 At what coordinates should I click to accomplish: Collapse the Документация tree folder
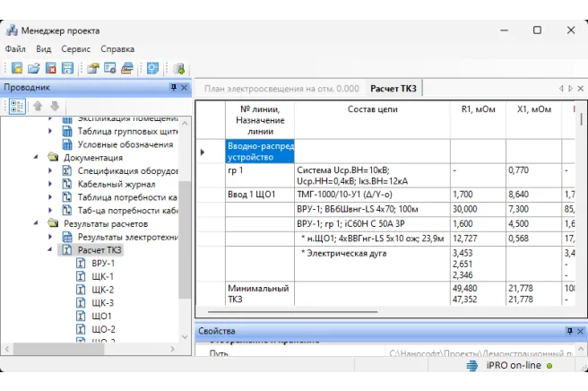click(38, 158)
